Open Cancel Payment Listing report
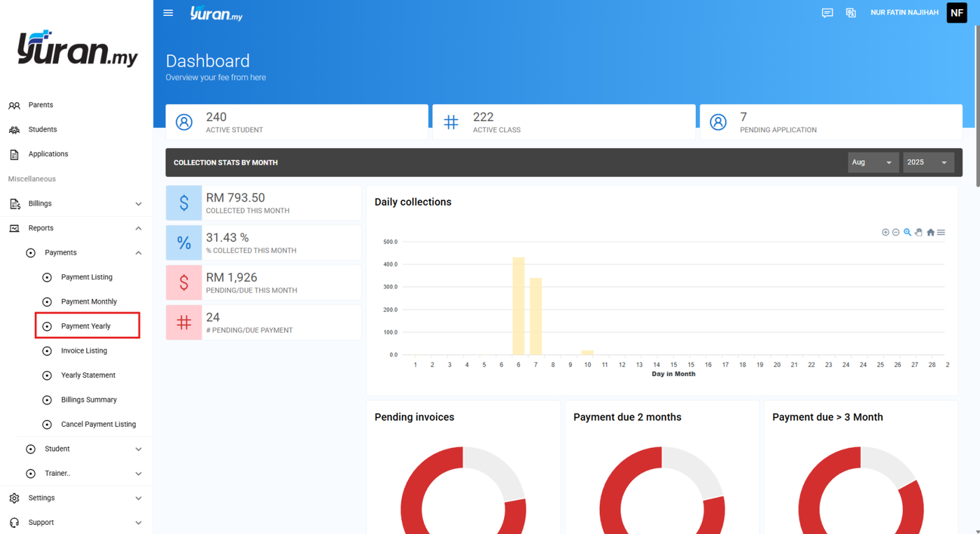 [x=99, y=424]
